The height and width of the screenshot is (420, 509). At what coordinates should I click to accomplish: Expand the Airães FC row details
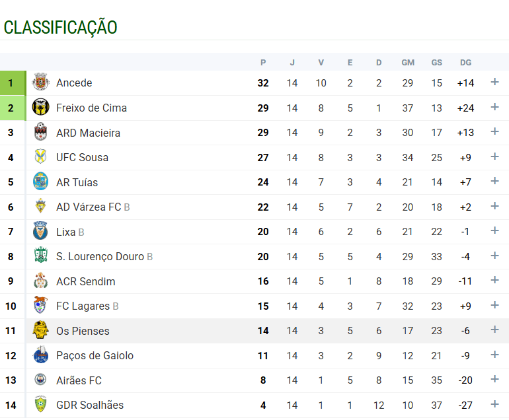coord(494,379)
